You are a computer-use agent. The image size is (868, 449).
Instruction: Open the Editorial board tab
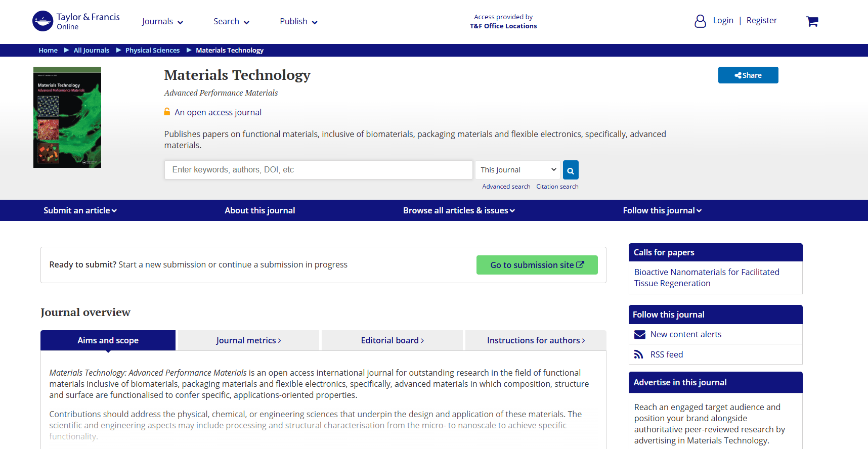pyautogui.click(x=392, y=340)
